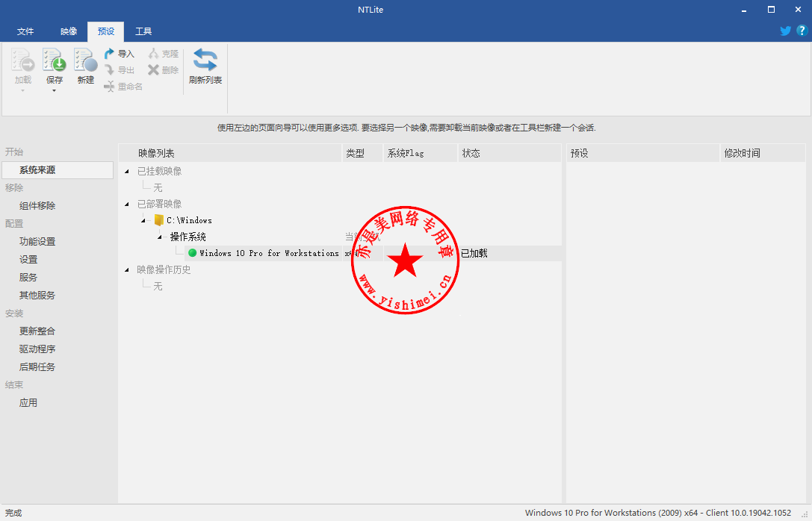The width and height of the screenshot is (812, 521).
Task: Minimize the NTLite window
Action: pyautogui.click(x=743, y=10)
